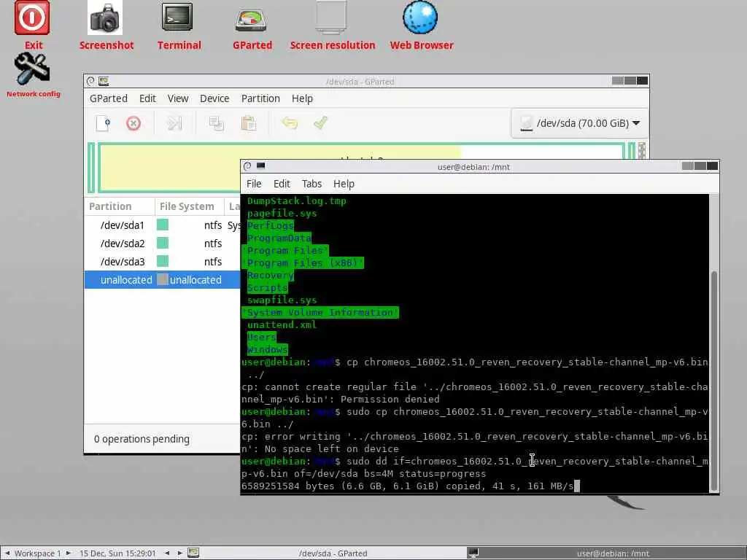
Task: Open device selector /dev/sda (70.00 GiB)
Action: click(x=579, y=123)
